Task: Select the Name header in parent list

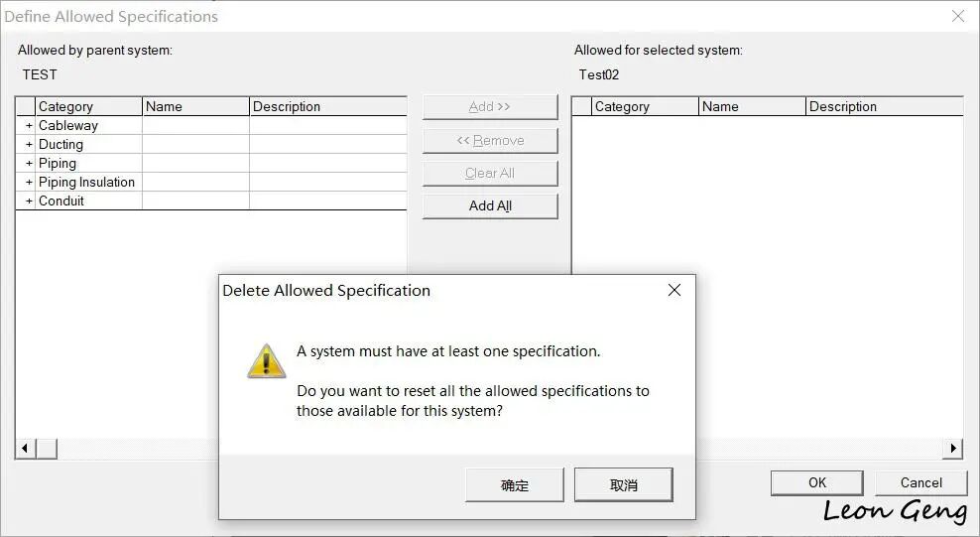Action: [195, 106]
